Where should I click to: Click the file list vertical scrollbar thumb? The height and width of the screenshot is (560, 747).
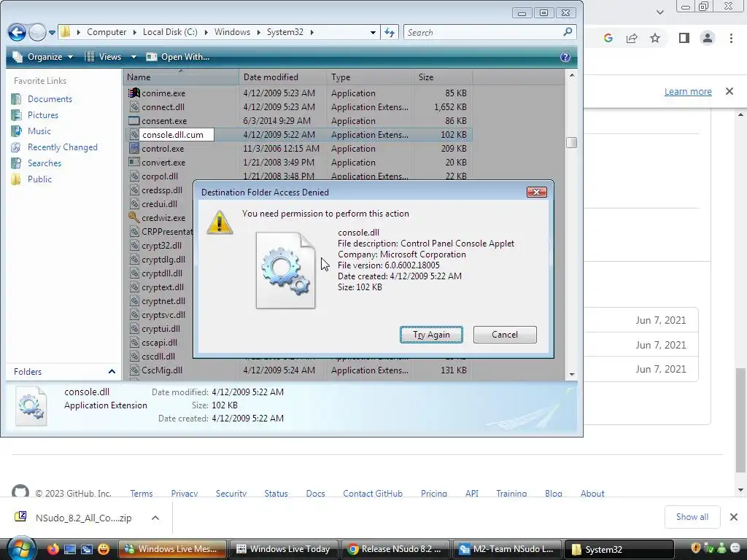coord(572,142)
